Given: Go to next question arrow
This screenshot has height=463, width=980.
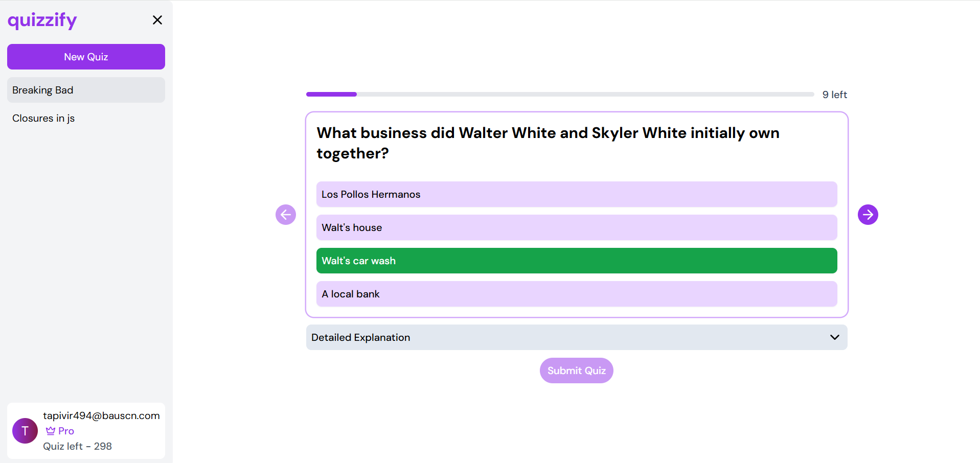Looking at the screenshot, I should [868, 215].
